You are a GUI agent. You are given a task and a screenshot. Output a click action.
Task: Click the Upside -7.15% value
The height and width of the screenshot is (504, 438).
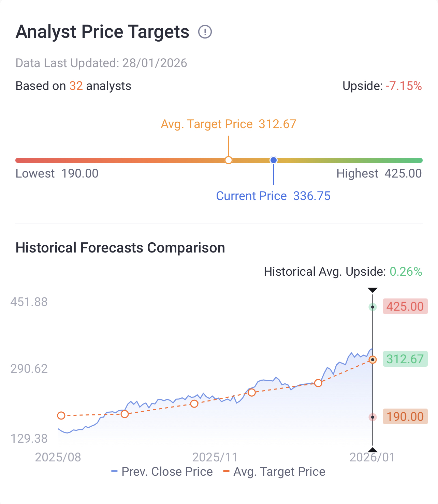click(404, 86)
